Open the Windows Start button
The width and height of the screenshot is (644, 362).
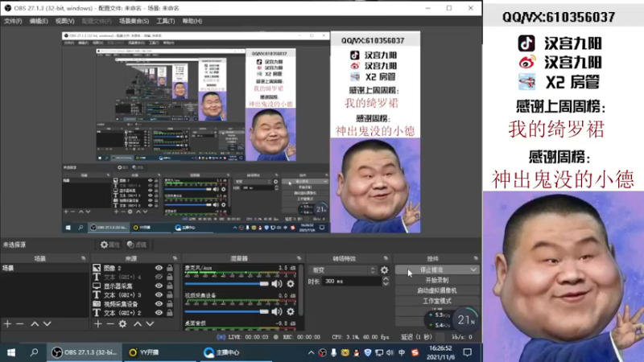pyautogui.click(x=11, y=352)
